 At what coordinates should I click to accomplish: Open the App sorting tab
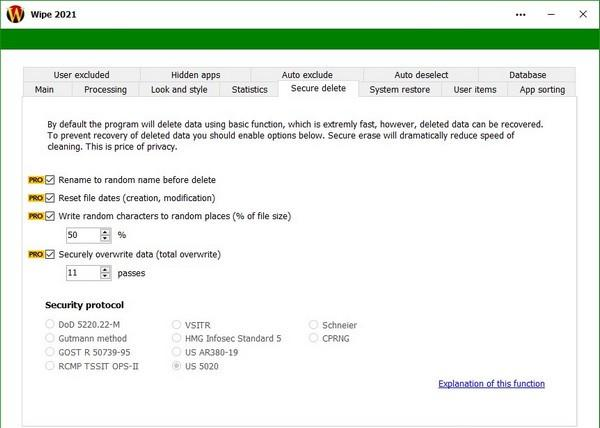pyautogui.click(x=542, y=90)
